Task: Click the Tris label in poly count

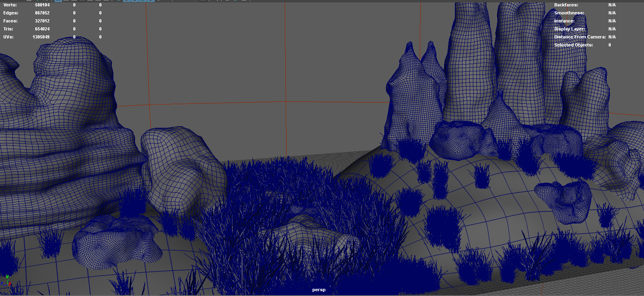Action: tap(8, 29)
